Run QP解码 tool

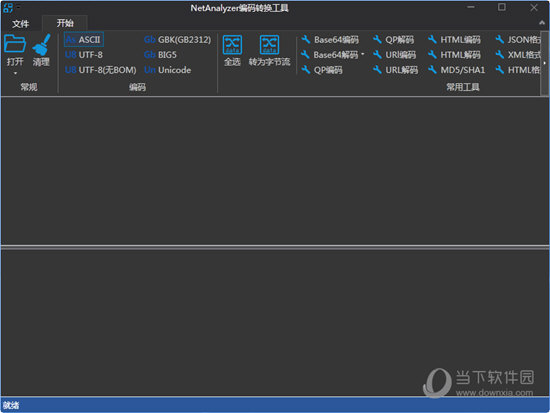[x=394, y=40]
